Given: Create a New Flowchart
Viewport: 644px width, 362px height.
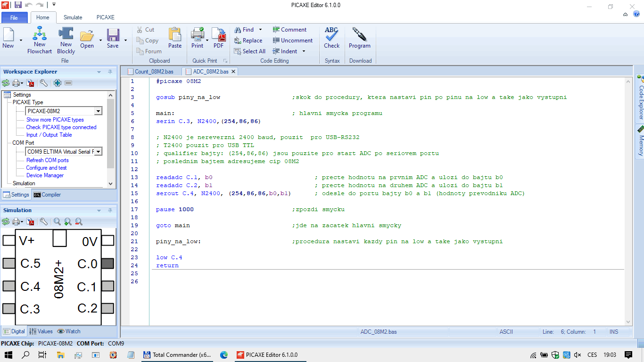Looking at the screenshot, I should pyautogui.click(x=40, y=40).
